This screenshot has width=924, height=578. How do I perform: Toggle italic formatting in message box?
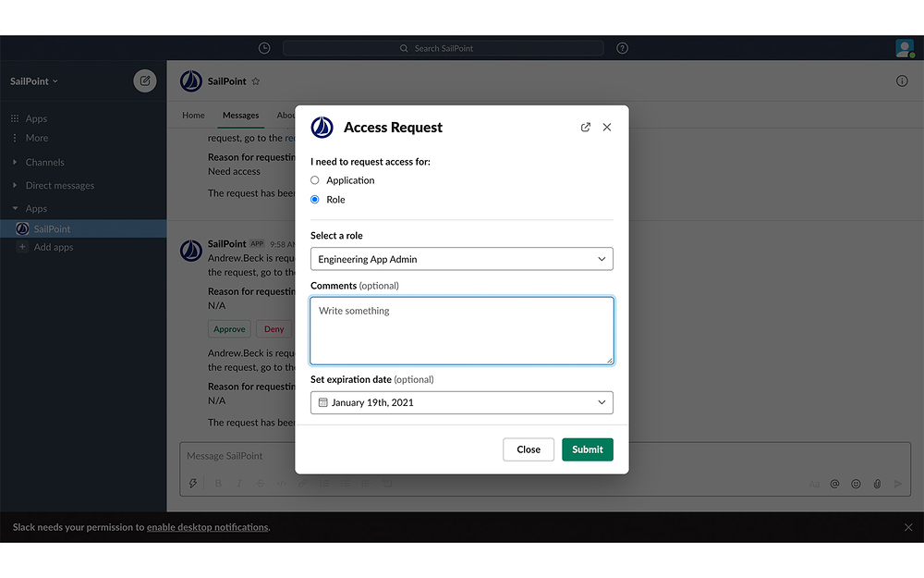tap(238, 484)
